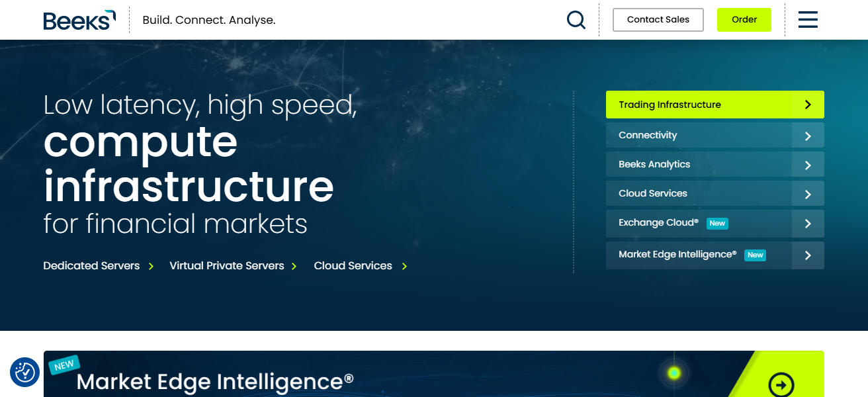Open the Virtual Private Servers link
Screen dimensions: 868x397
pyautogui.click(x=227, y=265)
